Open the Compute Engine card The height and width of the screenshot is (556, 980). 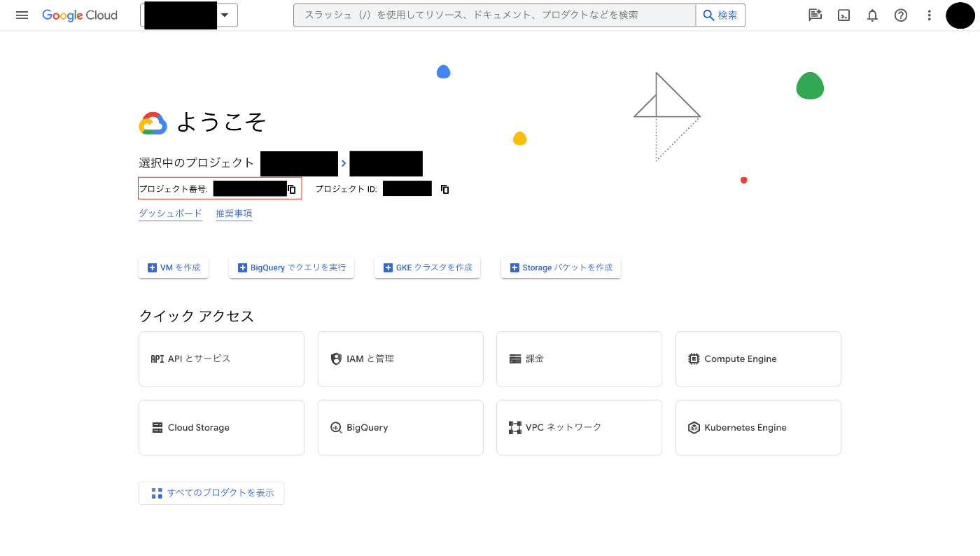[x=758, y=359]
